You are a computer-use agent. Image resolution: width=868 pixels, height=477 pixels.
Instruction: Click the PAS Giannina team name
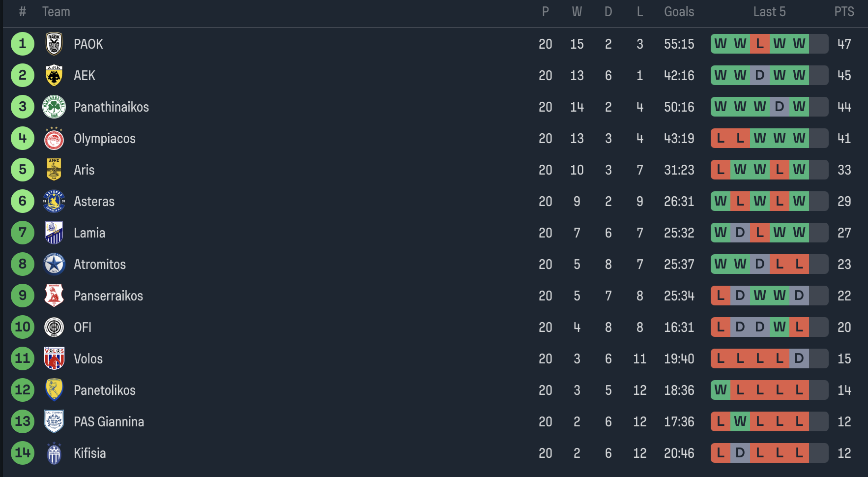pos(109,422)
